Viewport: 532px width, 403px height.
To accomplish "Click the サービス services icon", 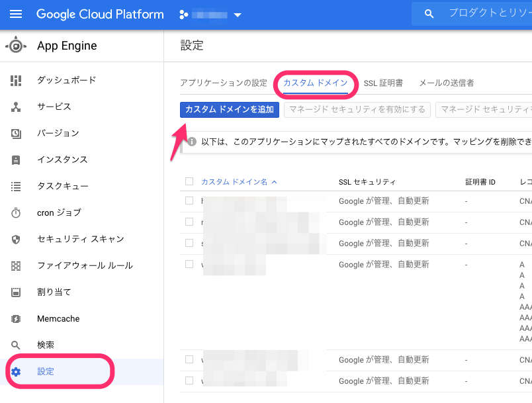I will point(16,107).
